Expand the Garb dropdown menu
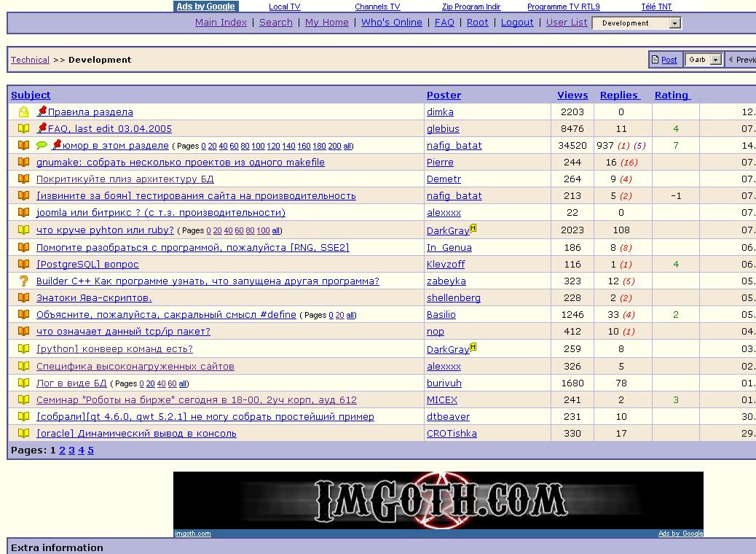The height and width of the screenshot is (554, 756). click(715, 60)
